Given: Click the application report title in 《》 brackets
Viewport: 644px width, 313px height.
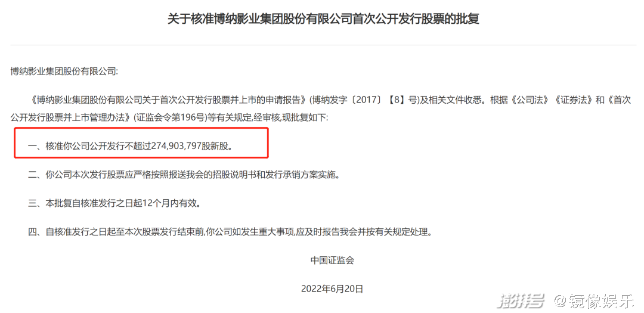Looking at the screenshot, I should point(168,100).
